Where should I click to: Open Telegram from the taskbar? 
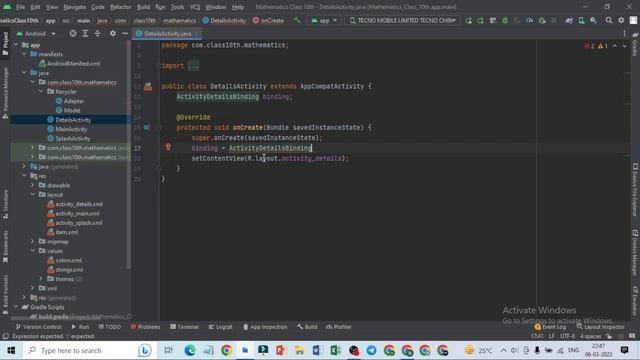(371, 351)
